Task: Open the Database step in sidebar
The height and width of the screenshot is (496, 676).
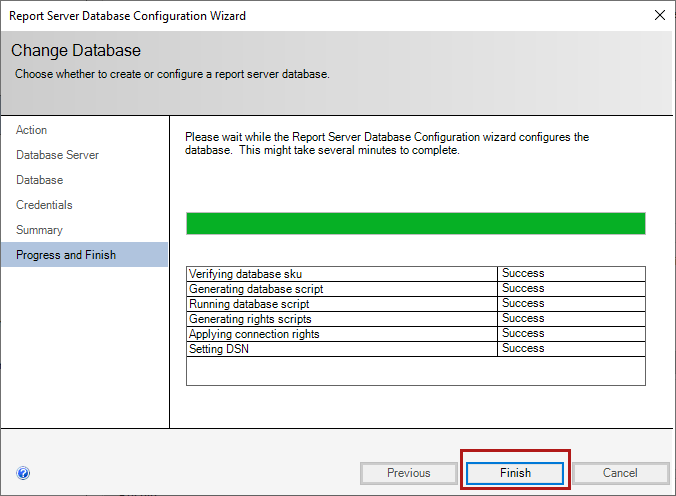Action: pyautogui.click(x=40, y=180)
